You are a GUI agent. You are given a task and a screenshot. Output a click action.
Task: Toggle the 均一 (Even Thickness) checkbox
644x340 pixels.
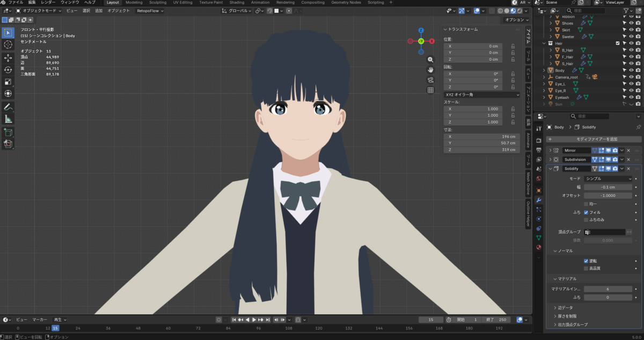click(586, 204)
